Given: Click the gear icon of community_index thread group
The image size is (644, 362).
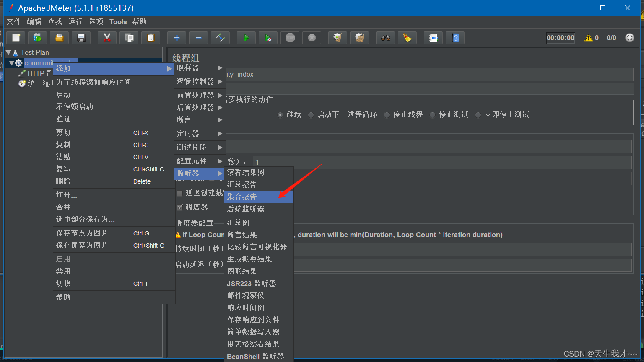Looking at the screenshot, I should (x=18, y=63).
